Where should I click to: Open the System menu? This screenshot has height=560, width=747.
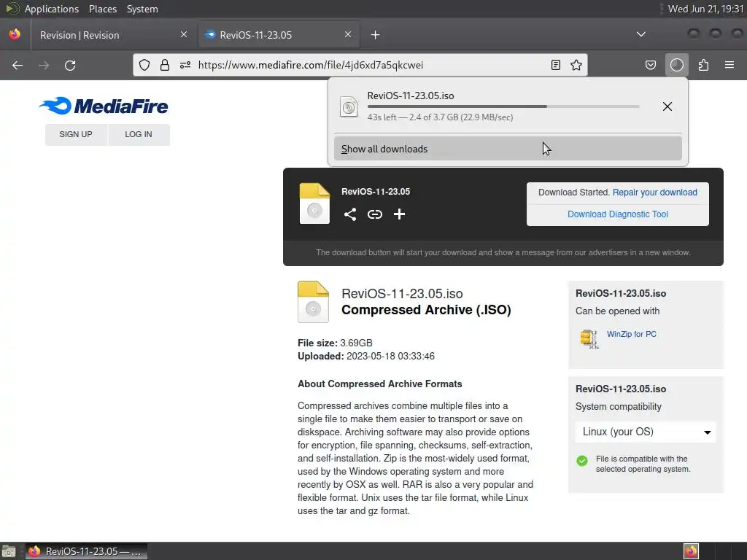point(142,9)
